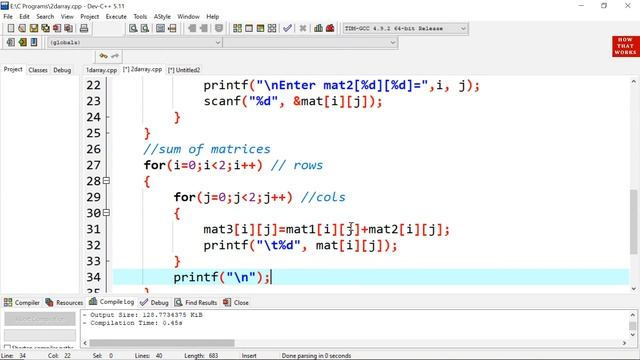Click the Rebuild All toolbar icon
Viewport: 640px width, 360px height.
coord(272,28)
